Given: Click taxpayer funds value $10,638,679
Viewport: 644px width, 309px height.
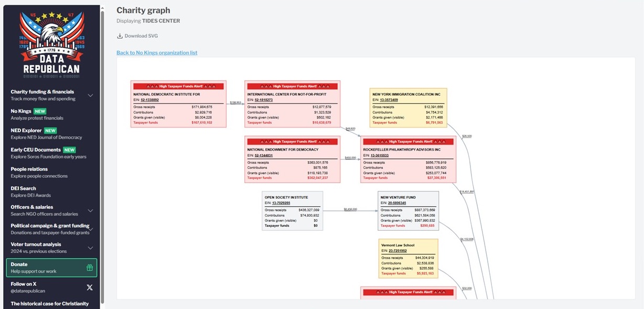Looking at the screenshot, I should [321, 123].
